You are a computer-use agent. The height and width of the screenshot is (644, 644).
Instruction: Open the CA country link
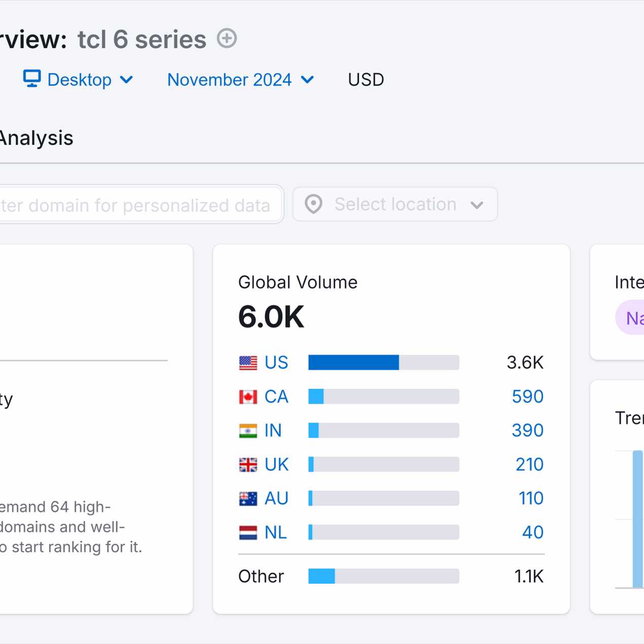(276, 397)
